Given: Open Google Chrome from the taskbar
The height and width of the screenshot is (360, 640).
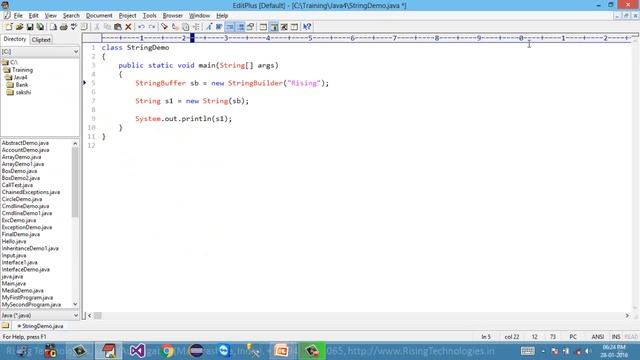Looking at the screenshot, I should pyautogui.click(x=167, y=351).
